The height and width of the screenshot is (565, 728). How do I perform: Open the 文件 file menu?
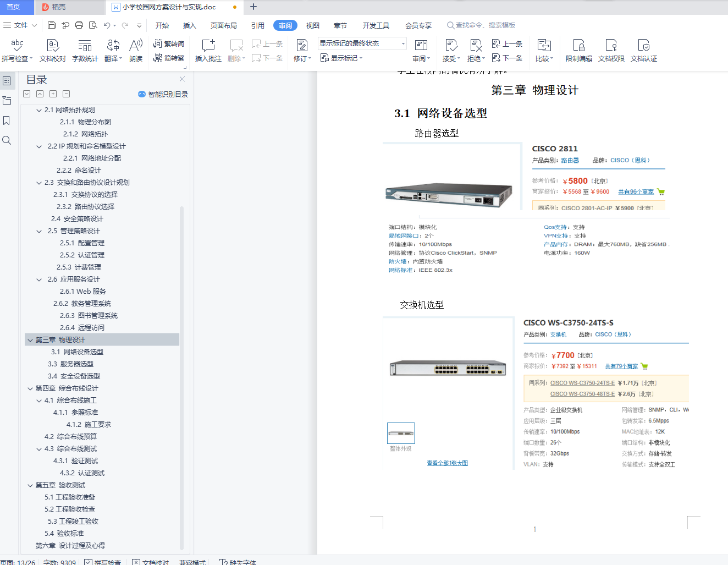pyautogui.click(x=20, y=25)
